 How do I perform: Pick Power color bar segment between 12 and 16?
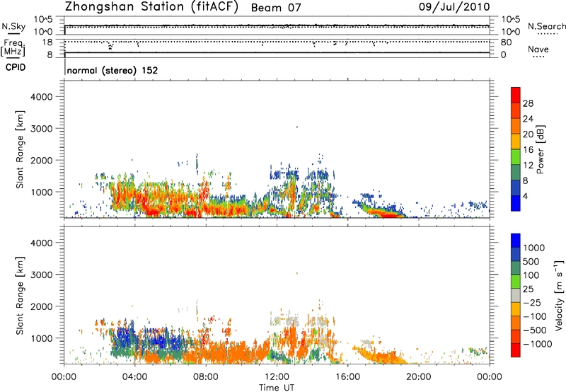point(516,156)
